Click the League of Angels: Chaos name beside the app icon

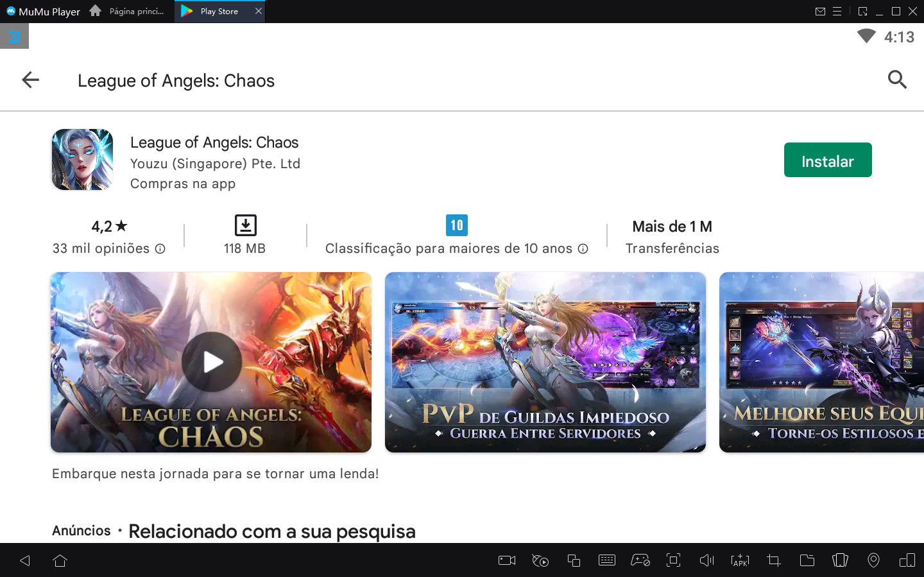[214, 142]
